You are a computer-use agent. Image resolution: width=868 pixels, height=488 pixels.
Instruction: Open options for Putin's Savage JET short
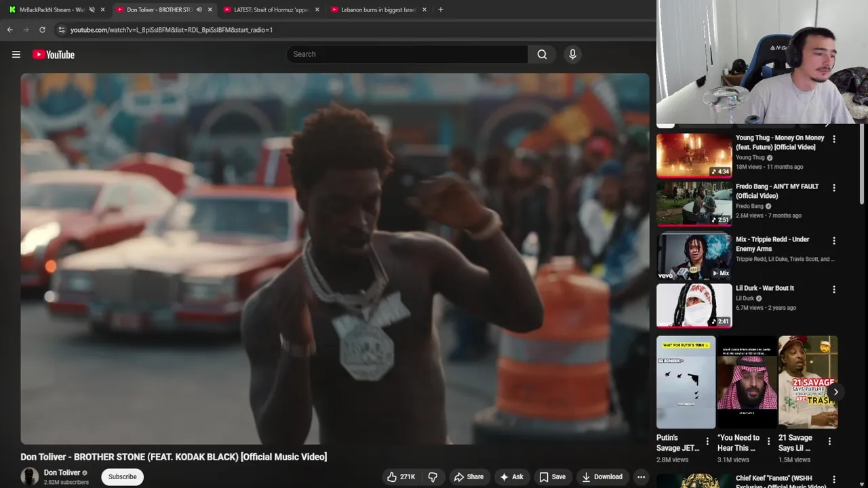coord(707,441)
